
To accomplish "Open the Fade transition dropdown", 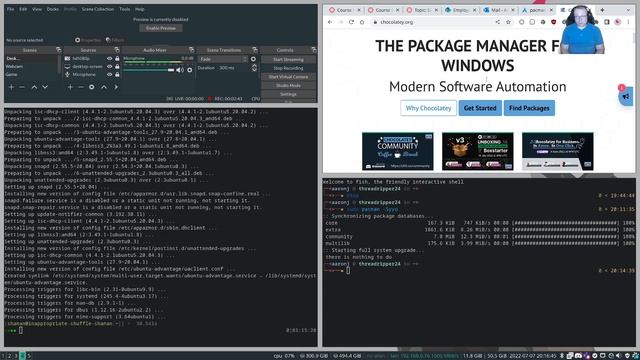I will (x=223, y=59).
